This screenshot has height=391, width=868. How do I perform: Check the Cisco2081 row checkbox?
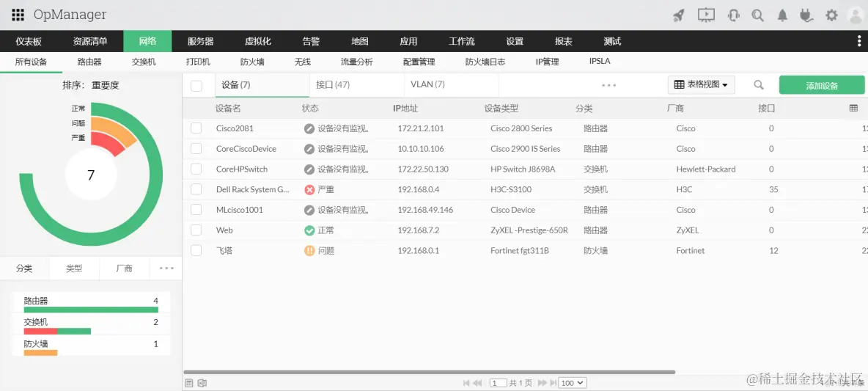[x=196, y=128]
